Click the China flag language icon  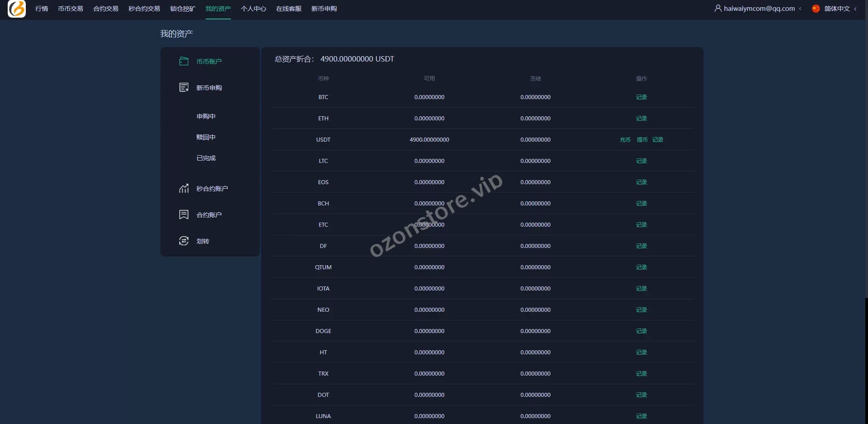point(815,9)
